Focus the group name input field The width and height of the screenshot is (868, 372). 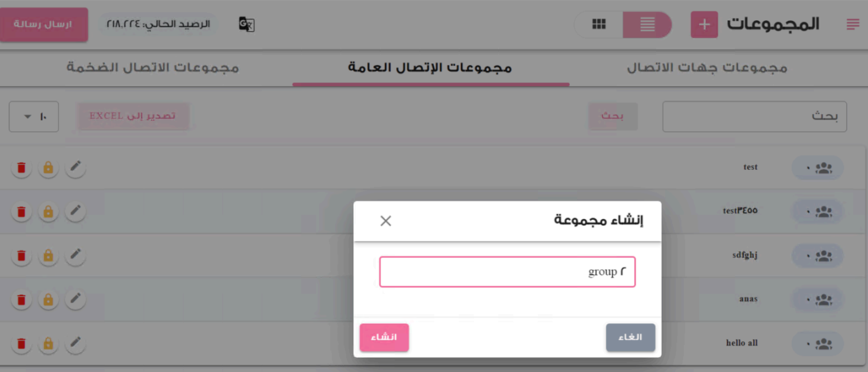[x=507, y=272]
